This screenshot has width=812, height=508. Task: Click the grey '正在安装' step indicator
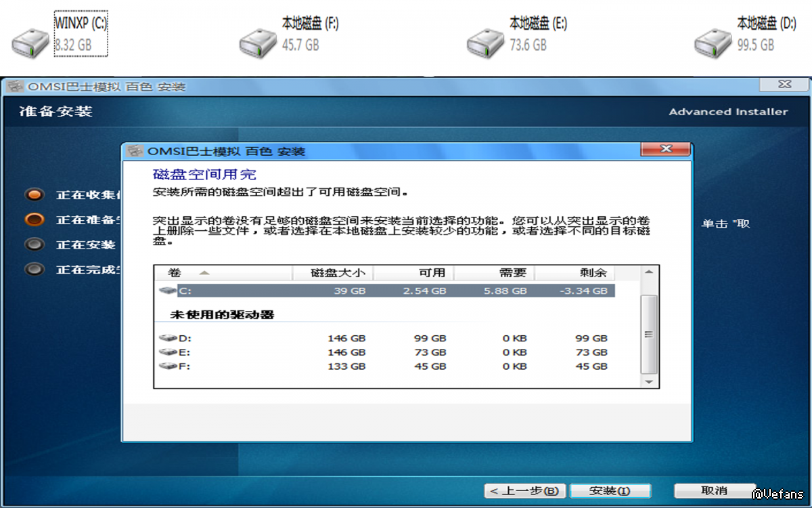coord(34,245)
